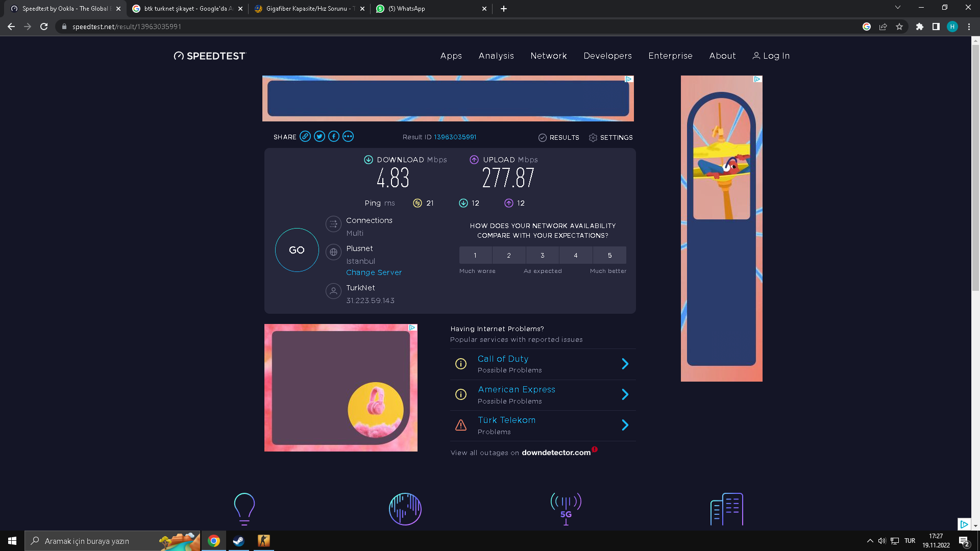The width and height of the screenshot is (980, 551).
Task: Reload the page
Action: [44, 27]
